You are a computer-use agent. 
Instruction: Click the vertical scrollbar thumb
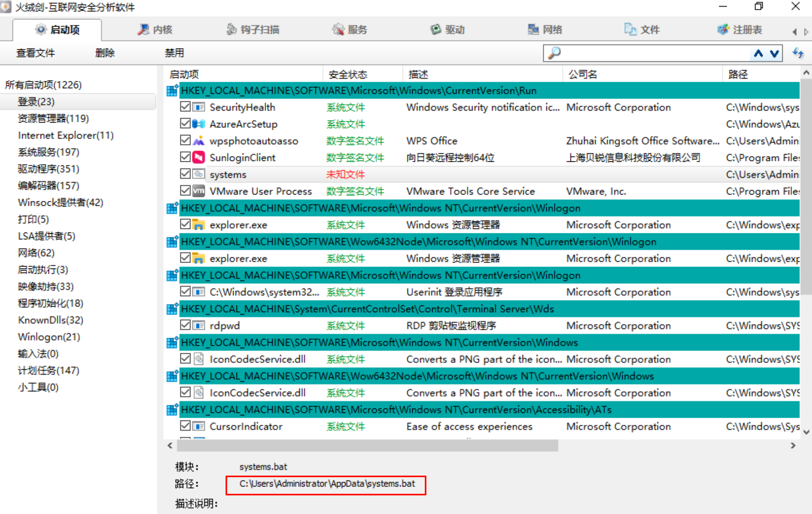tap(806, 187)
